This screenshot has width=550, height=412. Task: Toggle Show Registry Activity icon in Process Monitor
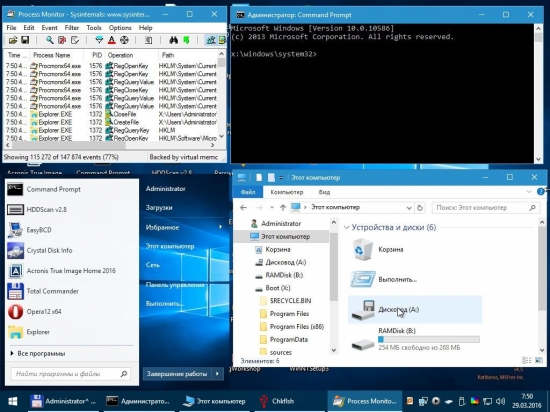pyautogui.click(x=211, y=40)
